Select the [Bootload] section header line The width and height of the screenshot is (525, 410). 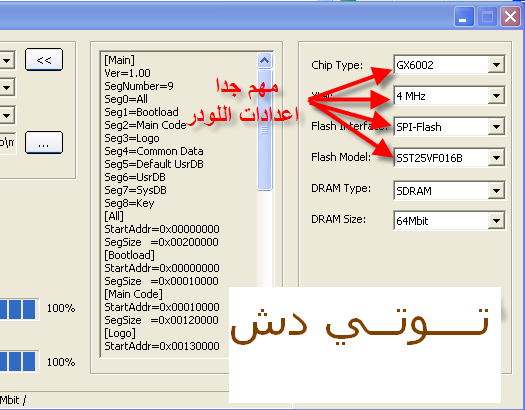(130, 255)
